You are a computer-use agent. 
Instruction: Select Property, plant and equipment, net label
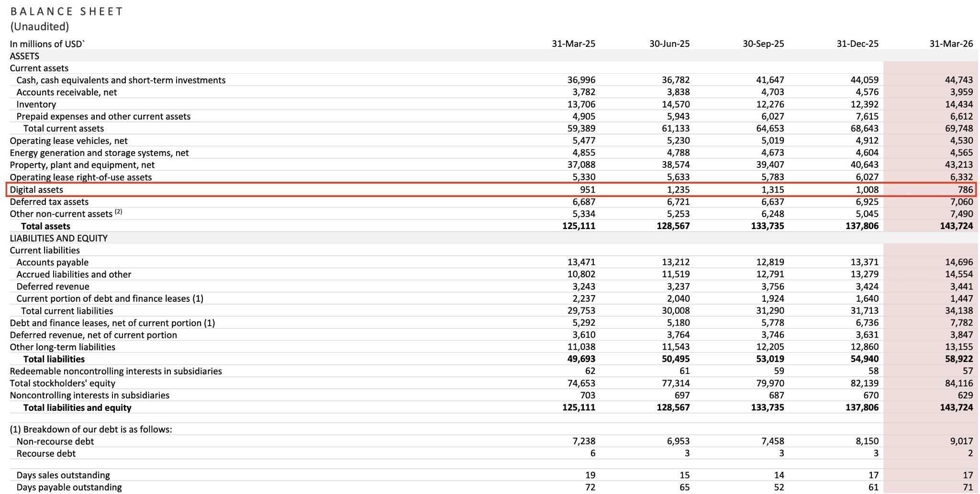point(82,165)
